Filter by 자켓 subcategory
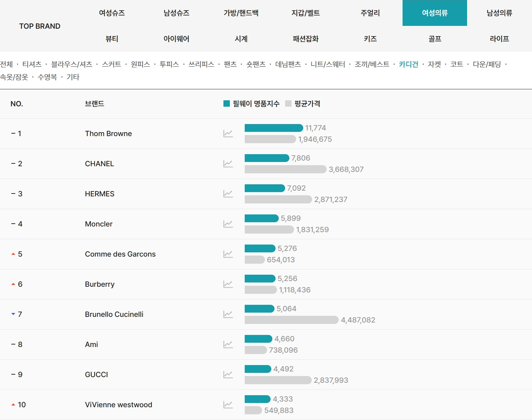This screenshot has width=532, height=420. click(434, 64)
